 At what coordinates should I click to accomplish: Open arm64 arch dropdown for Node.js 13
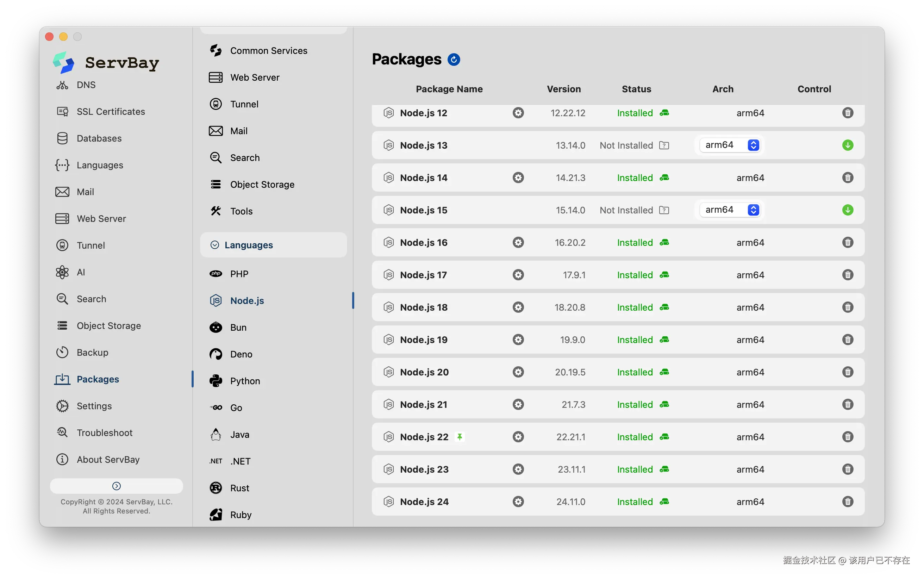730,145
